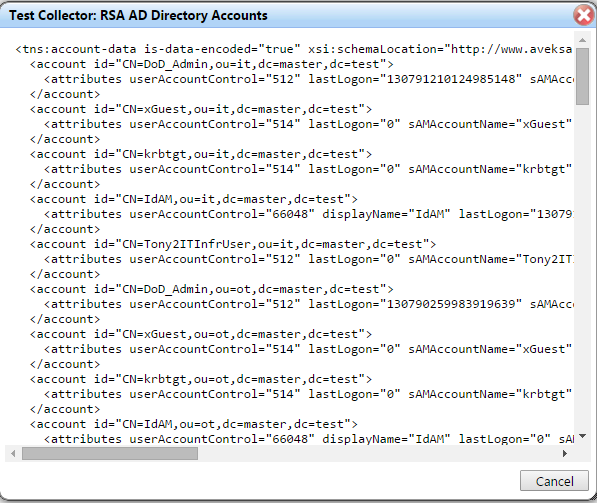
Task: Click the vertical scrollbar up arrow
Action: point(582,40)
